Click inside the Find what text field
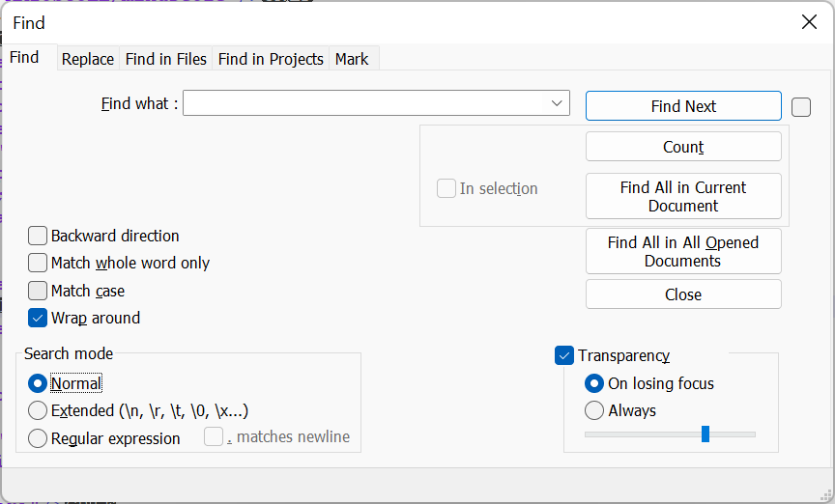835x504 pixels. point(364,103)
